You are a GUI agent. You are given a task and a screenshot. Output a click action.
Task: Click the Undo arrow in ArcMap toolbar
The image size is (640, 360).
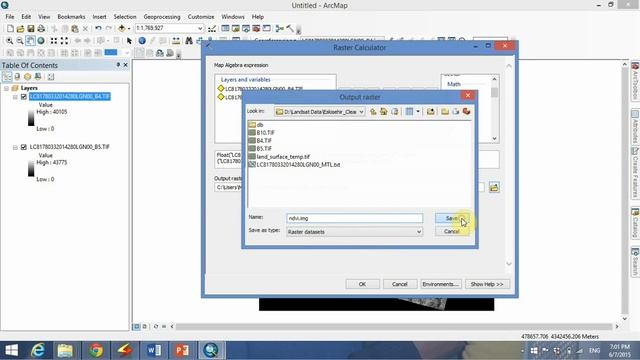click(x=98, y=29)
